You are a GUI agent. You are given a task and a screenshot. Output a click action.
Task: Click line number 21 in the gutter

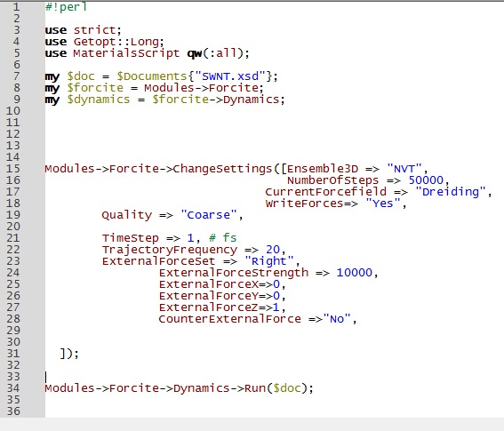click(x=12, y=238)
